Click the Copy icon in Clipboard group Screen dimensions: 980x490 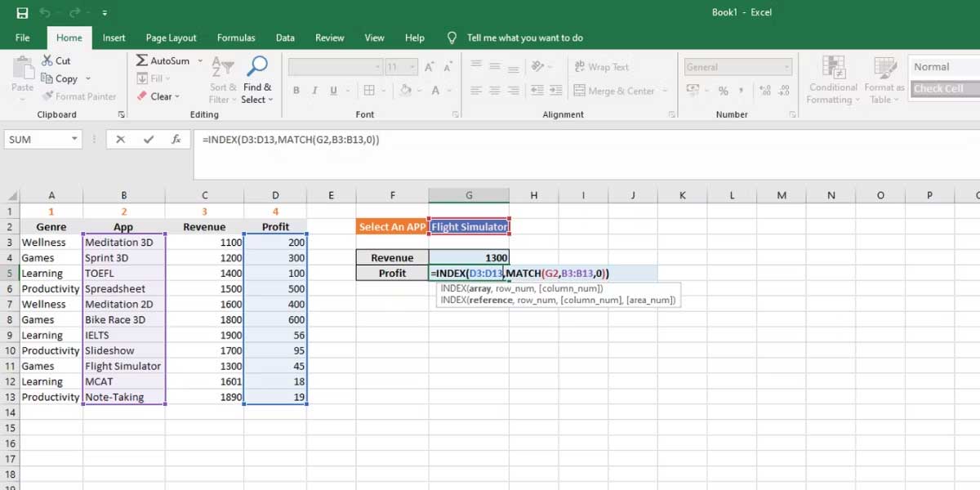coord(47,78)
